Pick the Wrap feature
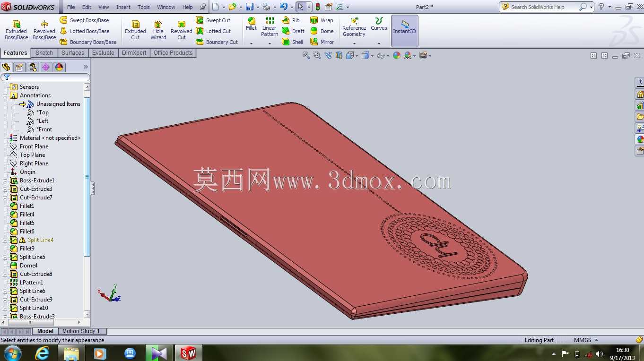Screen dimensions: 644x361 click(322, 20)
